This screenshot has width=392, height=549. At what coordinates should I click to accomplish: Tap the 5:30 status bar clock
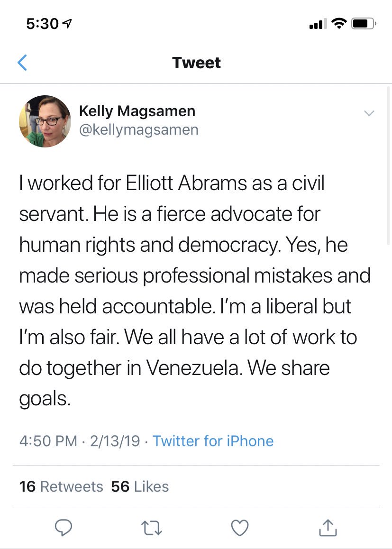click(42, 24)
